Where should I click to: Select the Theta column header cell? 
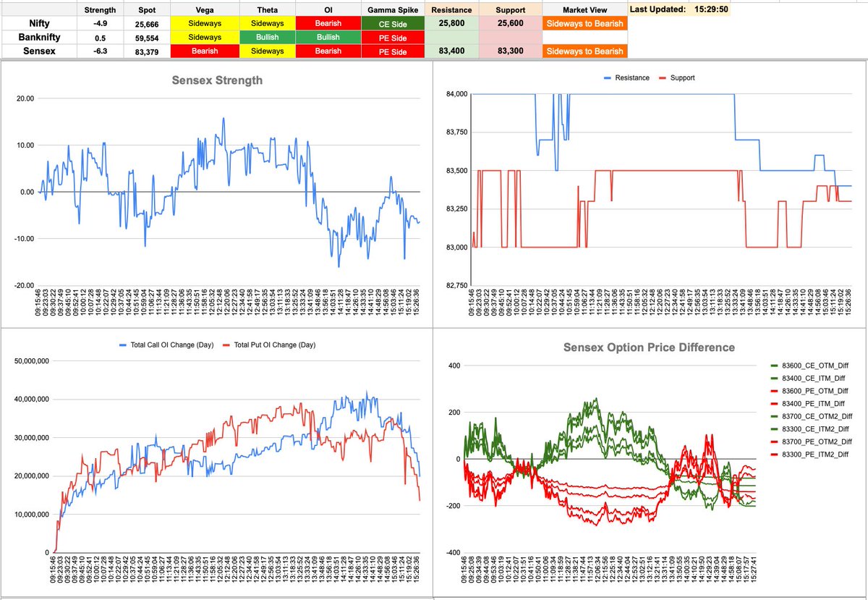267,9
